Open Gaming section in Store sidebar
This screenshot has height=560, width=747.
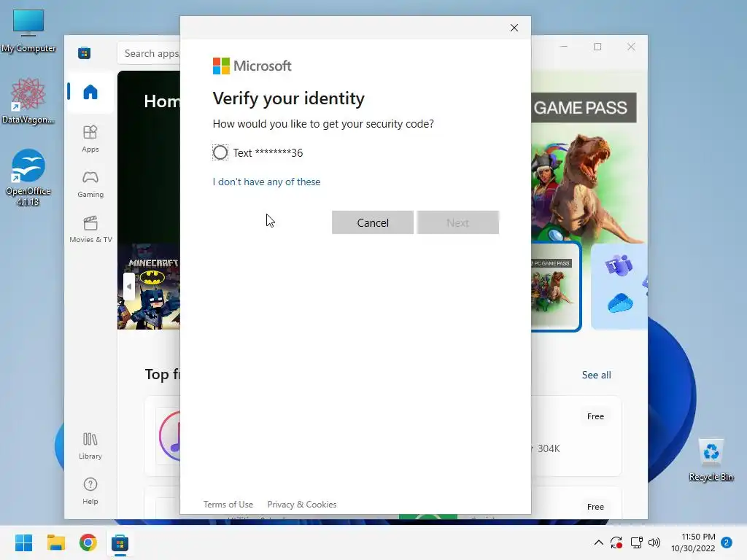(x=90, y=184)
